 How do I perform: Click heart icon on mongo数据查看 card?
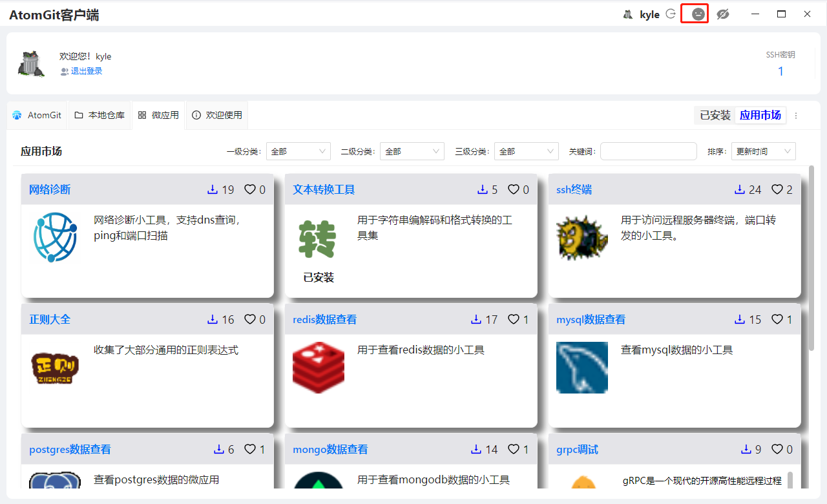[x=513, y=449]
